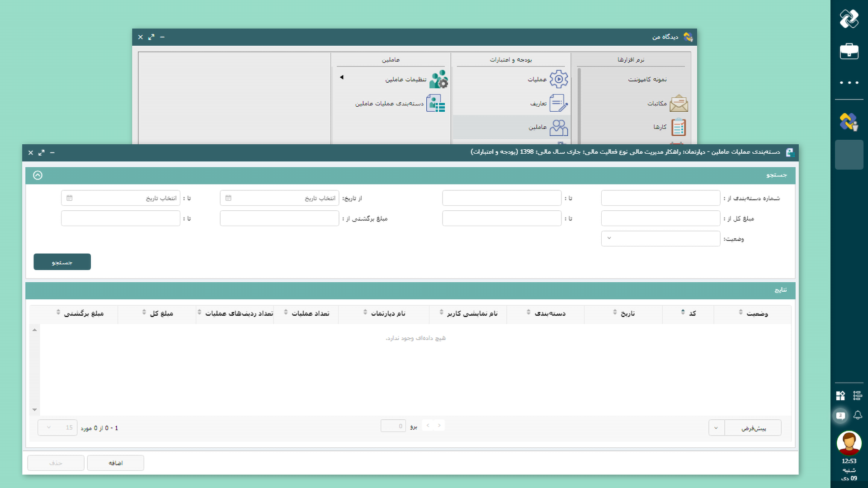This screenshot has width=868, height=488.
Task: Click the widgets grid icon in sidebar
Action: tap(840, 396)
